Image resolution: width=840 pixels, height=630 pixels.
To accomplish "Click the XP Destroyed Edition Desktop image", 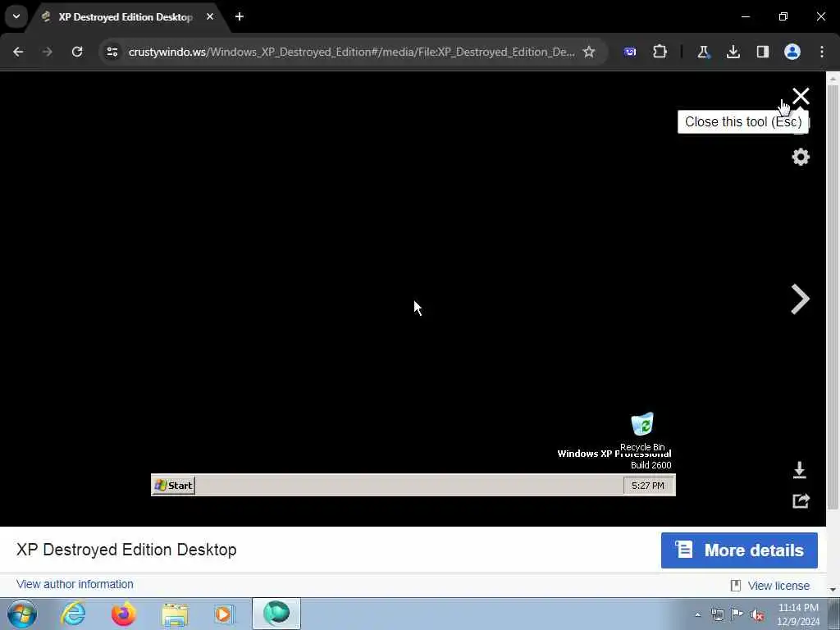I will [413, 299].
